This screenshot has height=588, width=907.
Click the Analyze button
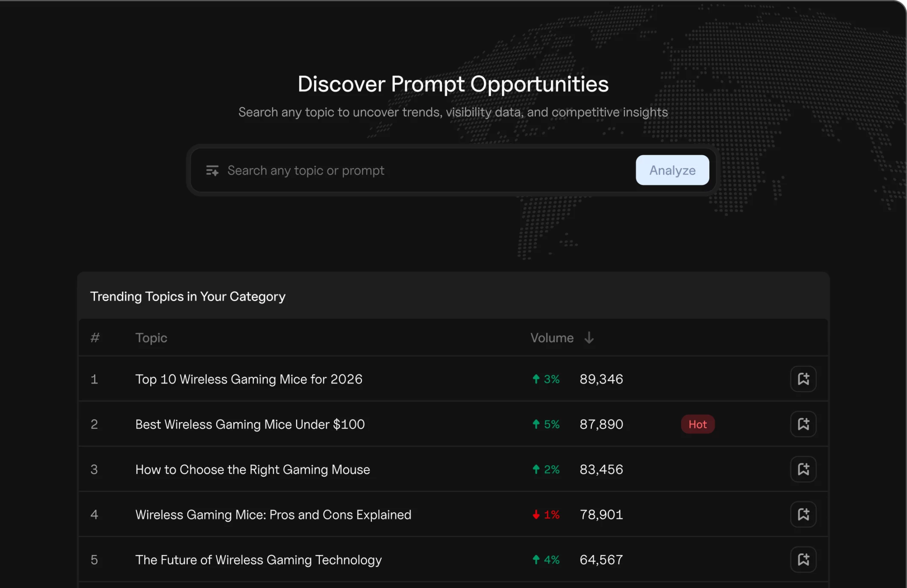pyautogui.click(x=672, y=170)
